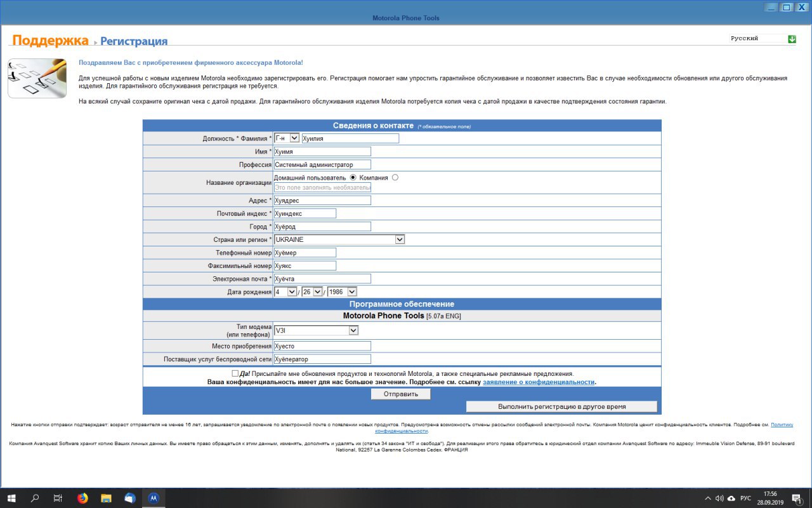This screenshot has height=508, width=812.
Task: Open the notification center icon
Action: click(797, 498)
